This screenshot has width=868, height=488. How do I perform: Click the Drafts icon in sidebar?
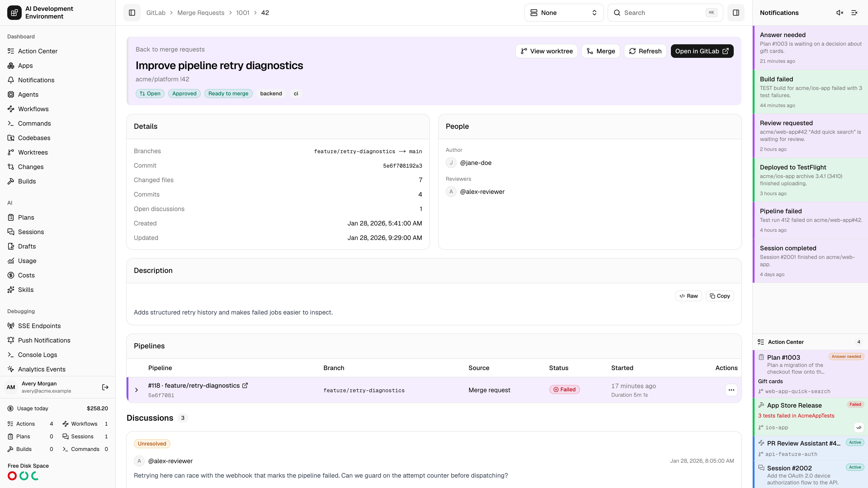tap(11, 246)
